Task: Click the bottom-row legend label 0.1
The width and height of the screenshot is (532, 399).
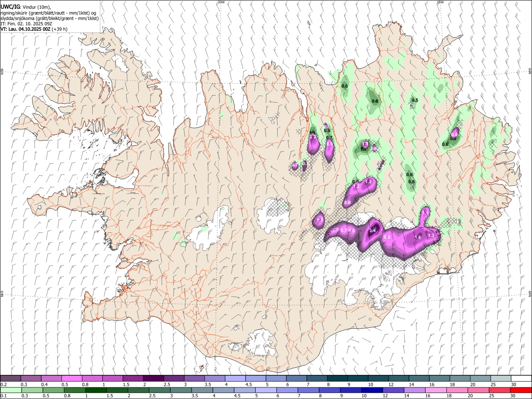Action: point(4,396)
